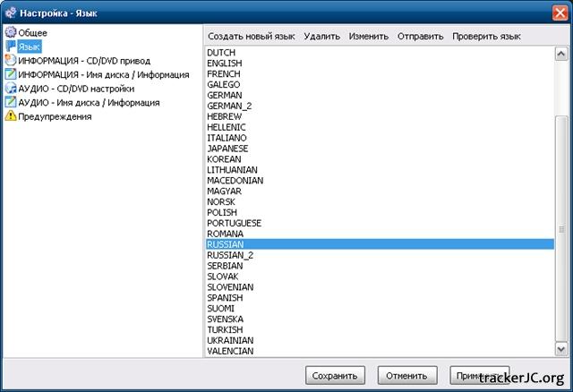
Task: Click the yellow warning icon for Предупреждения
Action: (10, 116)
